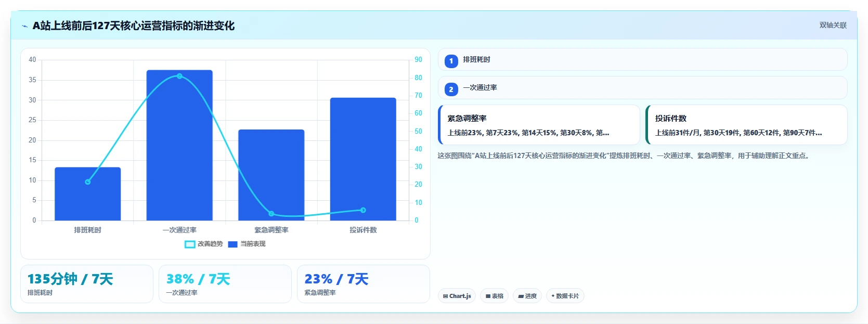Click the small icon before the card title
868x324 pixels.
24,26
